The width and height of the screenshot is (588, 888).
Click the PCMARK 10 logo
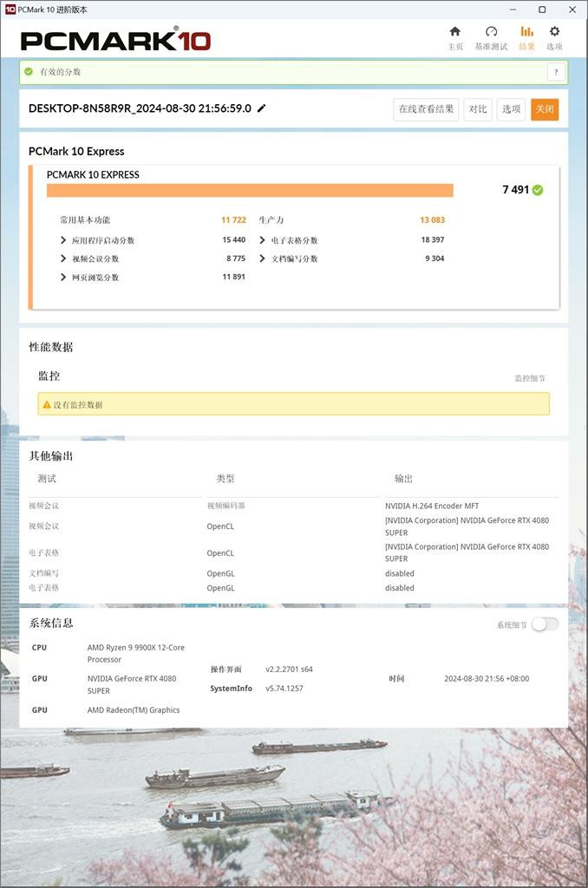tap(115, 40)
